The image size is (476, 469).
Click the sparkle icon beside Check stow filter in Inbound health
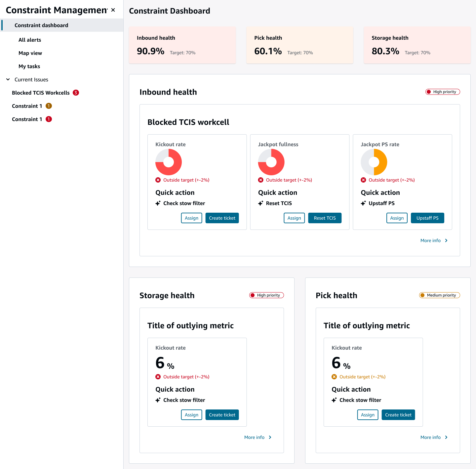[158, 203]
